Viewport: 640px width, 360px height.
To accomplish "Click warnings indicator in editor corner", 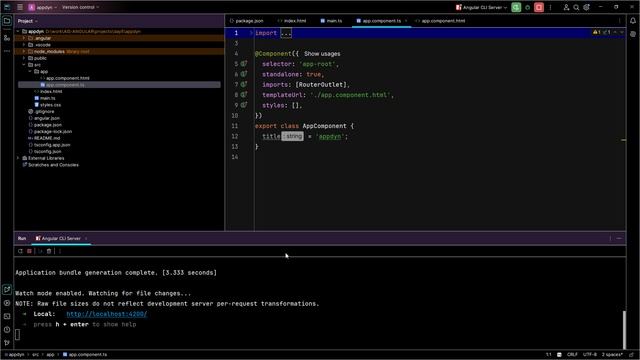I will [597, 32].
